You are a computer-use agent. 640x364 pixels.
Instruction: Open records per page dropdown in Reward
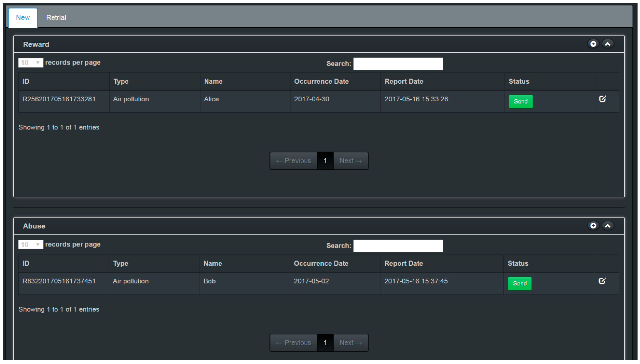point(31,62)
